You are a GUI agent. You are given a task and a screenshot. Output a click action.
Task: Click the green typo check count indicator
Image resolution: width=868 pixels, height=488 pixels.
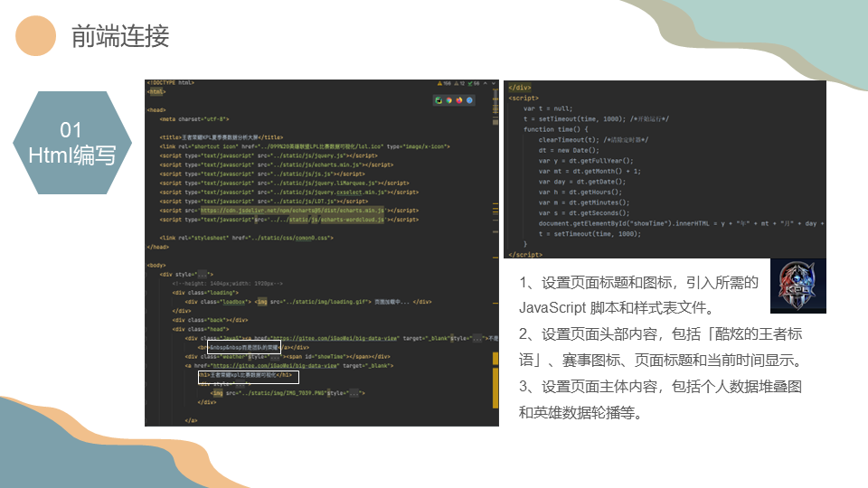pos(474,83)
